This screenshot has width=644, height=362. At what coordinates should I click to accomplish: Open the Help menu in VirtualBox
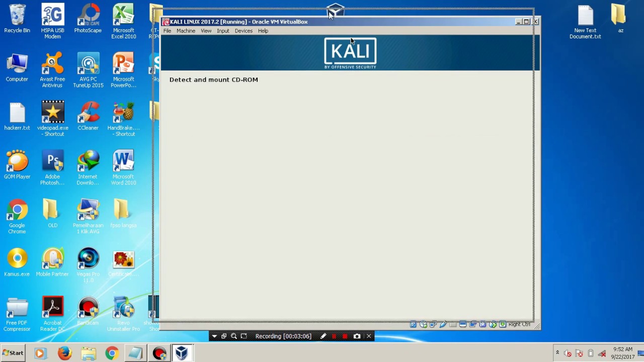[x=263, y=31]
